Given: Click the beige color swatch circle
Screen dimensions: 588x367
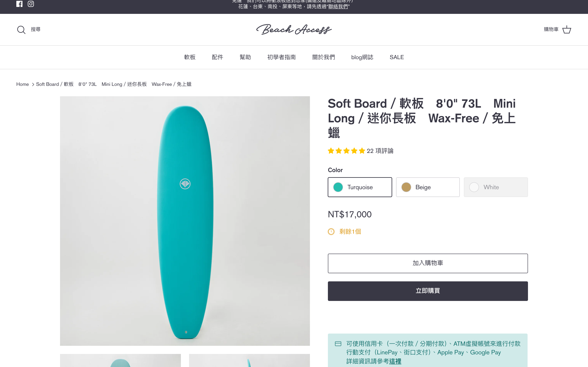Looking at the screenshot, I should point(406,187).
